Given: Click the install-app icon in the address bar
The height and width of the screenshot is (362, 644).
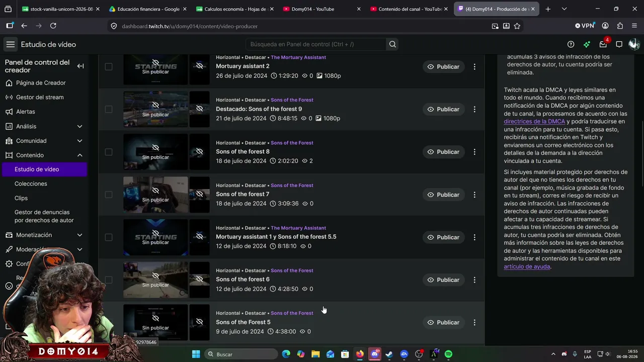Looking at the screenshot, I should pos(506,26).
